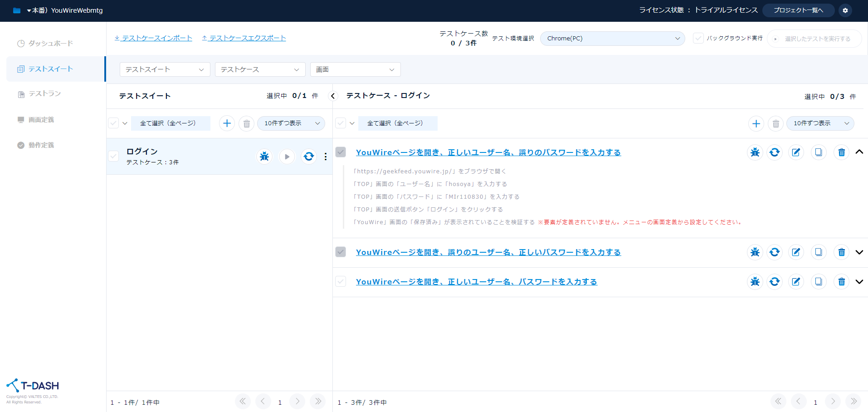This screenshot has height=412, width=868.
Task: Debug-run the ログイン test suite bug icon
Action: 264,157
